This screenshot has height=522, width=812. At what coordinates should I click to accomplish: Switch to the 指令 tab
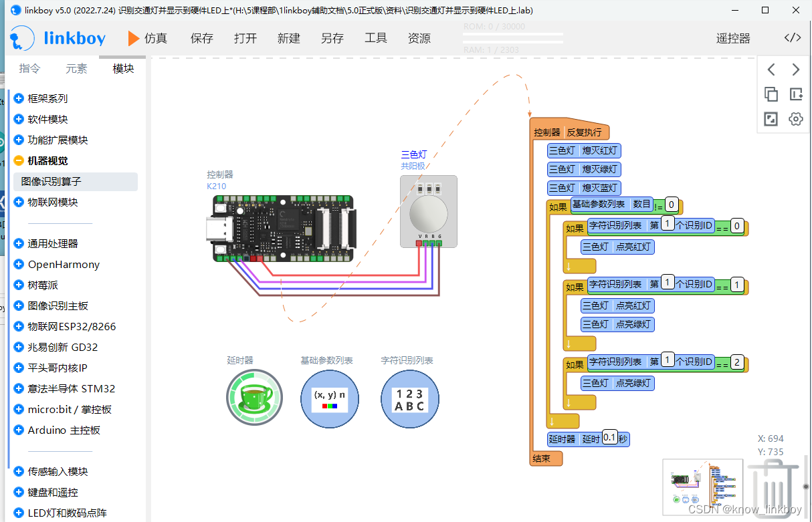pos(29,68)
